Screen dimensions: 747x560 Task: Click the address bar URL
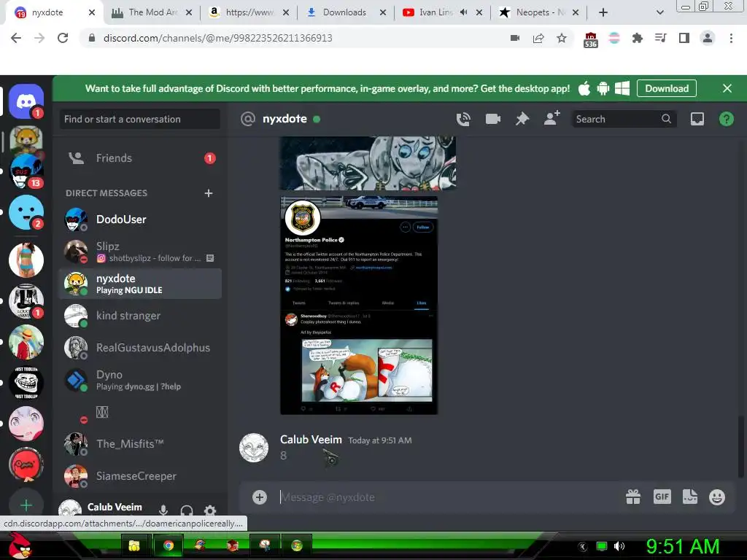[217, 38]
